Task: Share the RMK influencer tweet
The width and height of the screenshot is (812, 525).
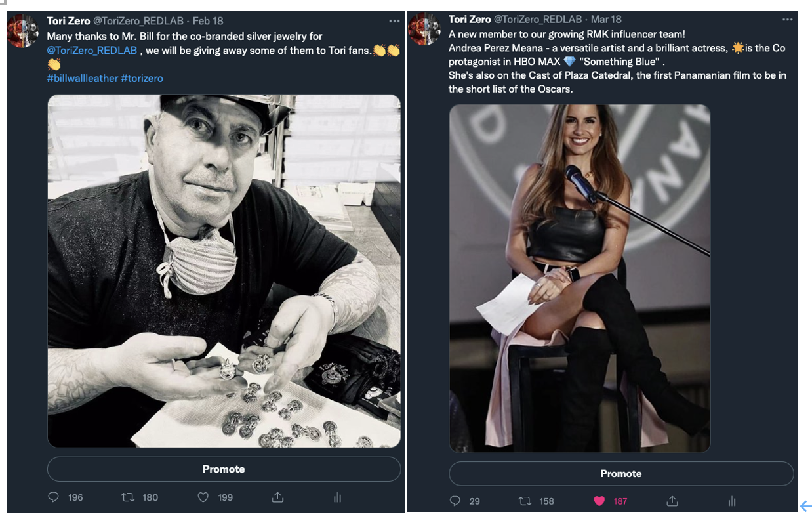Action: tap(672, 501)
